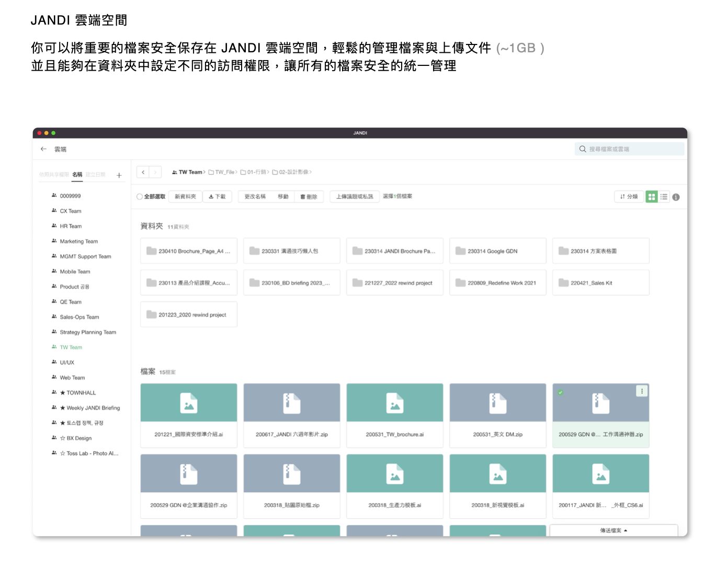Uncheck the green checkmark on 200529 GDN file
Image resolution: width=728 pixels, height=568 pixels.
(560, 392)
